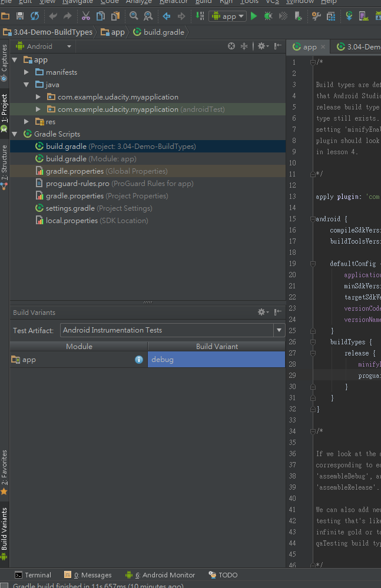
Task: Click the Cut scissors icon
Action: [86, 16]
